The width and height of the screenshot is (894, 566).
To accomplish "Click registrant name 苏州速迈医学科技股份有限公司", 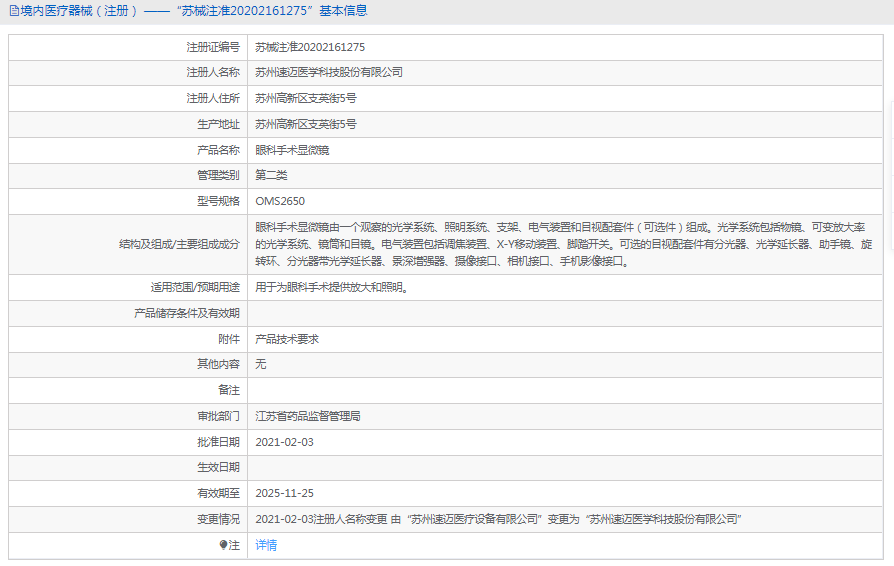I will point(329,72).
